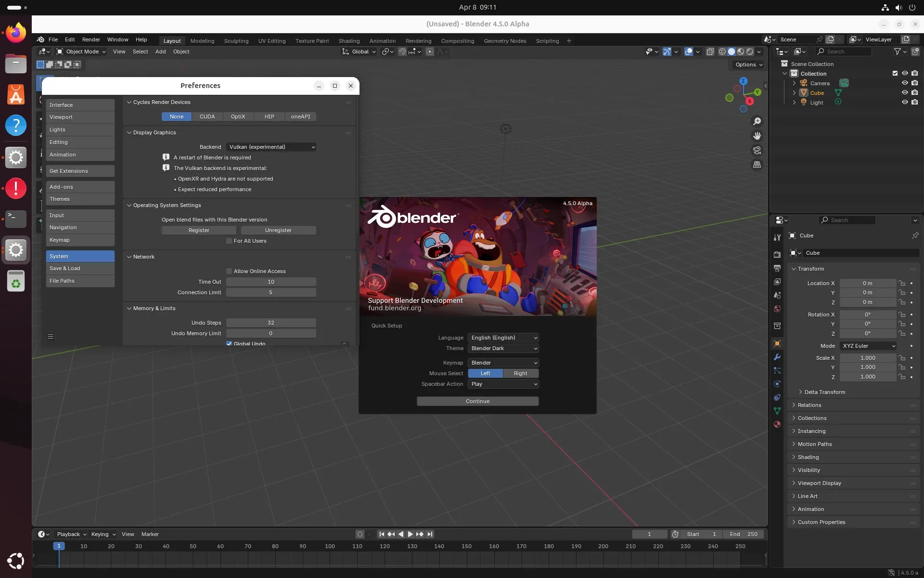
Task: Switch to the Sculpting workspace tab
Action: tap(236, 41)
